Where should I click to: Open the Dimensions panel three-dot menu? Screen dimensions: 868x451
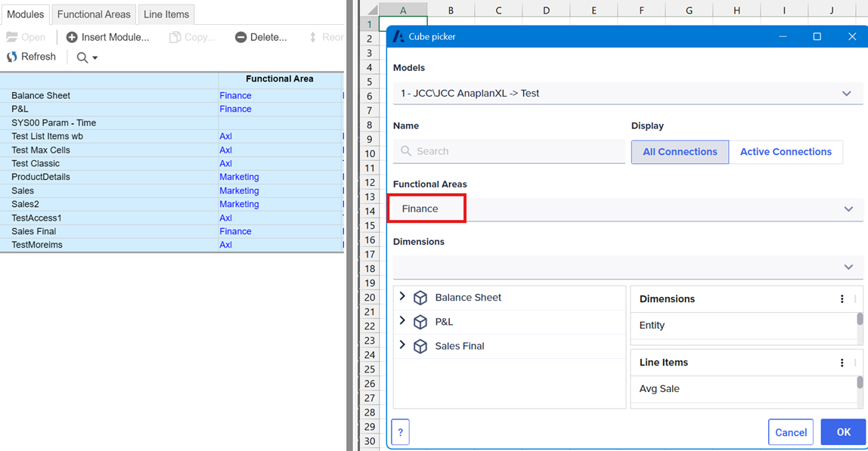click(842, 299)
